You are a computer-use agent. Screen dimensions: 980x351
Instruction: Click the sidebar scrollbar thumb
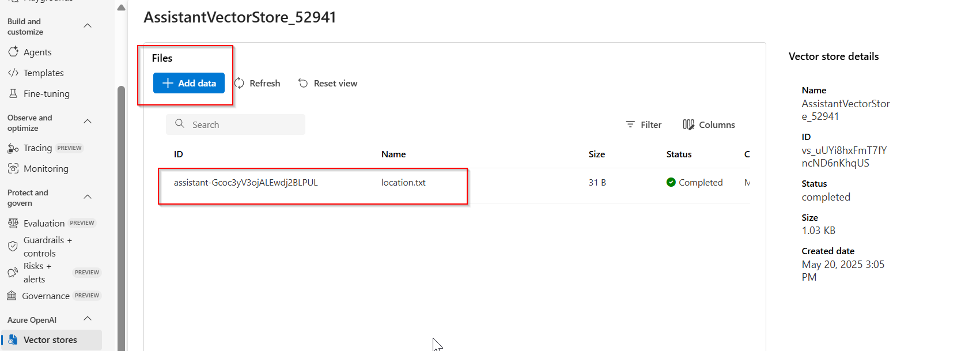click(x=121, y=218)
